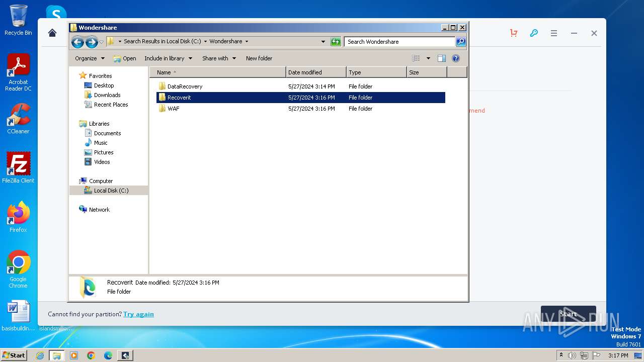Sort by the Name column header
The width and height of the screenshot is (644, 362).
click(x=217, y=72)
